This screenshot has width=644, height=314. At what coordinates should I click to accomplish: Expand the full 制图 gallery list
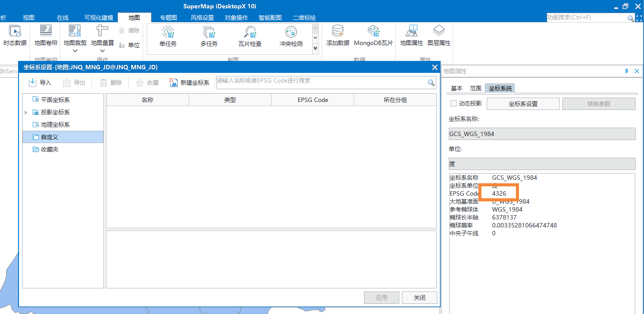[315, 48]
